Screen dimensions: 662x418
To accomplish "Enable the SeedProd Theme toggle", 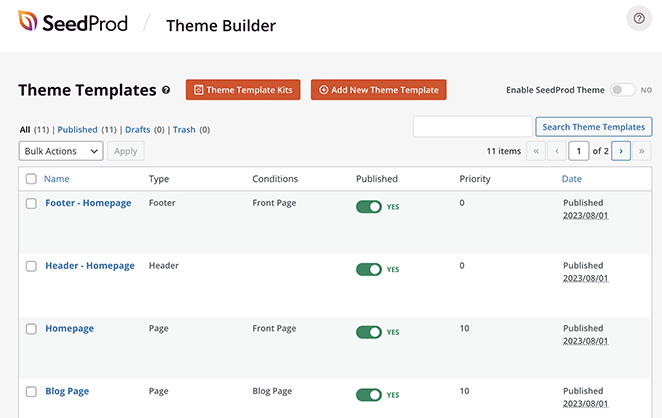I will click(623, 90).
